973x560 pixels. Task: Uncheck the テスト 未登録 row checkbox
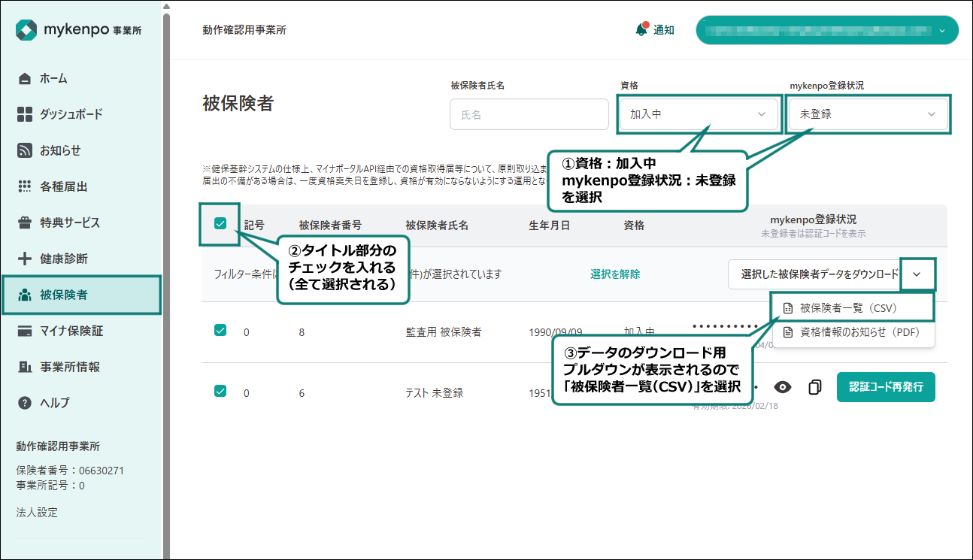coord(220,391)
